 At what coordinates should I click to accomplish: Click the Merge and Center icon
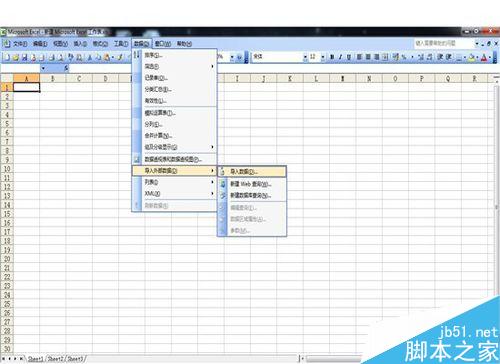385,57
